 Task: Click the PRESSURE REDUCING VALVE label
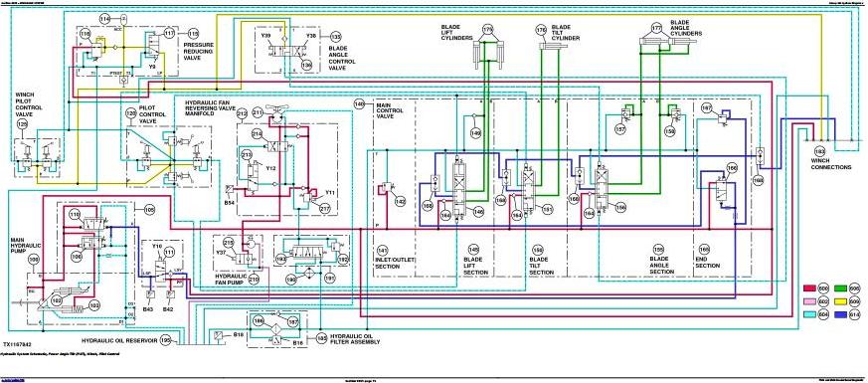pyautogui.click(x=199, y=52)
